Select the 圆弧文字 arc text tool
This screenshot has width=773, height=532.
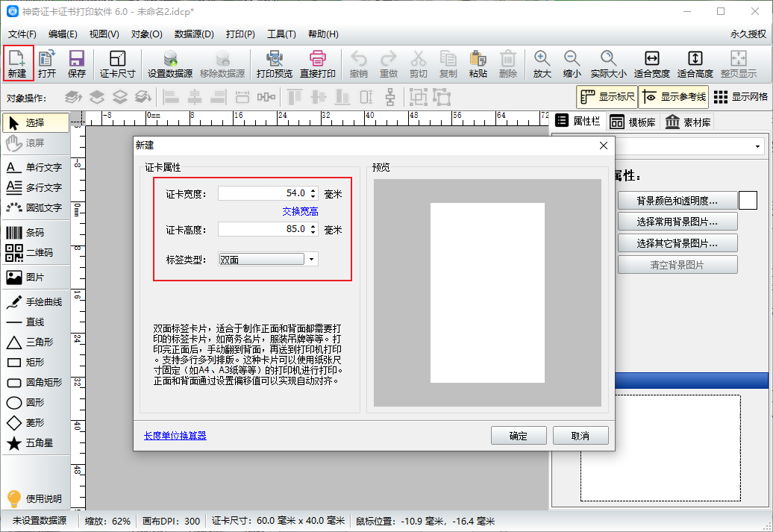(x=35, y=207)
